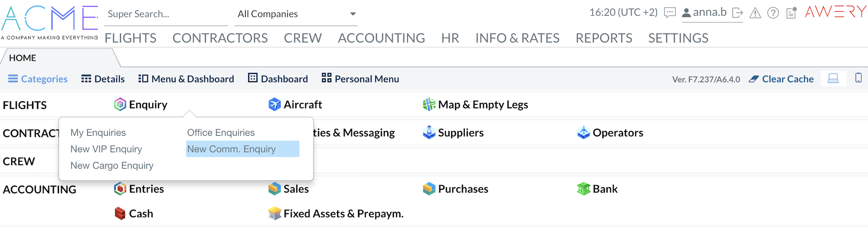Click the Super Search input field

tap(165, 14)
